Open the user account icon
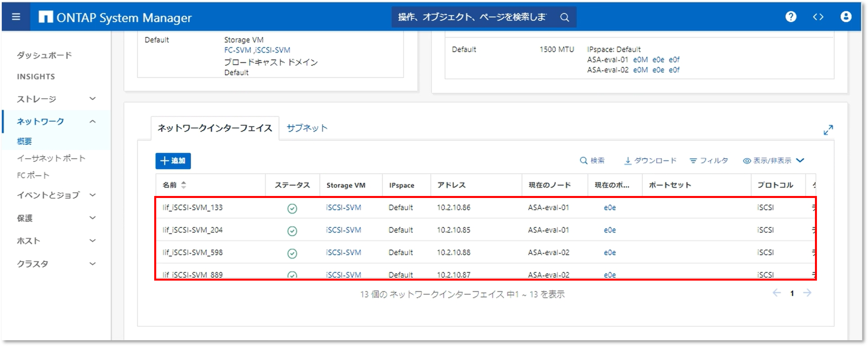The image size is (868, 346). (x=845, y=16)
